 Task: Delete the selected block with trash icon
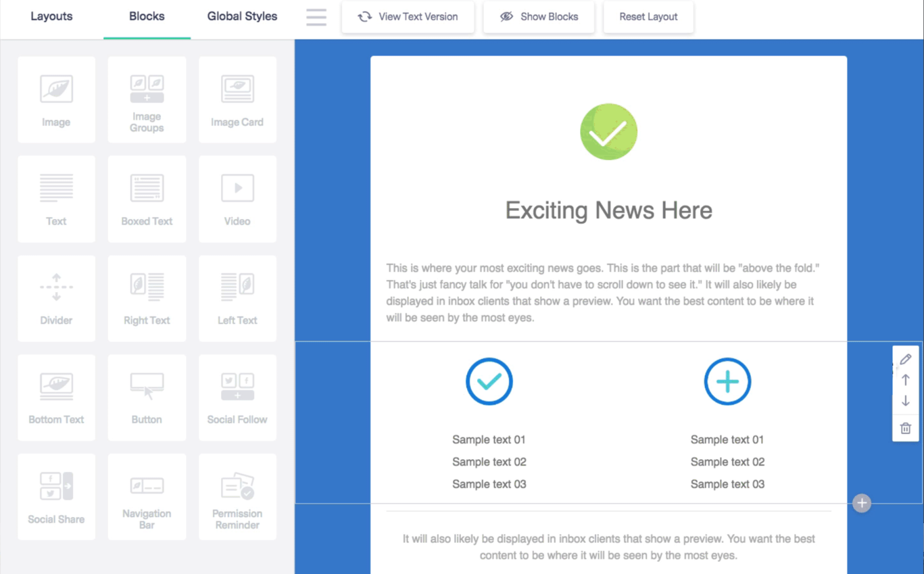(x=906, y=428)
